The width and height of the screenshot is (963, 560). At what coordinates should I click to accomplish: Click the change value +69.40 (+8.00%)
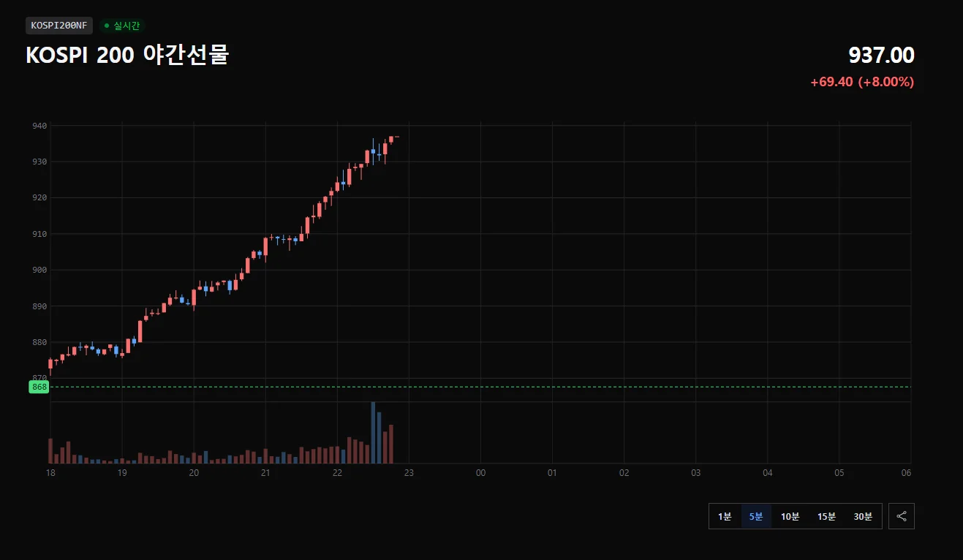click(x=862, y=82)
